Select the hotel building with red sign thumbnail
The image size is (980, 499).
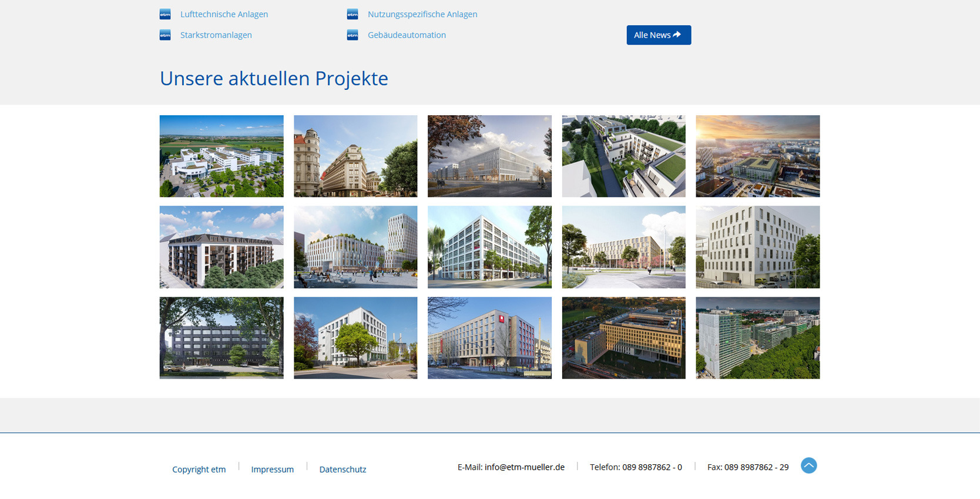[x=489, y=338]
